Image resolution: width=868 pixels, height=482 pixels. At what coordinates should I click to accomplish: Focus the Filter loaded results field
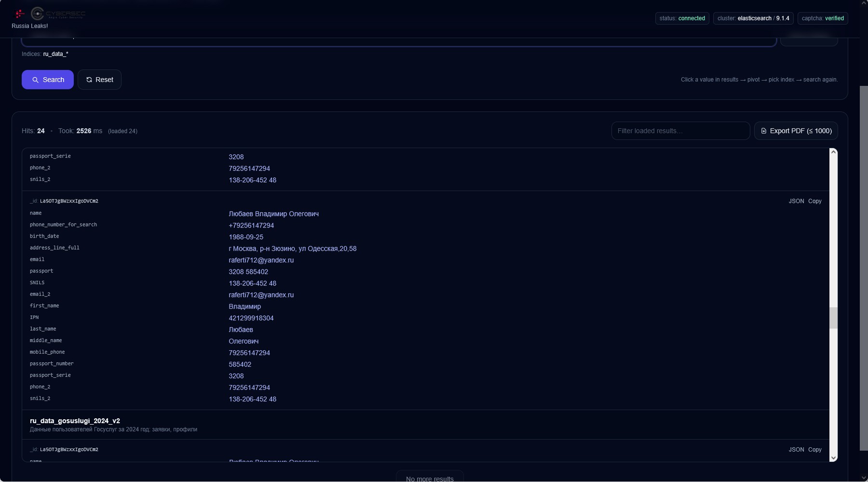(680, 131)
